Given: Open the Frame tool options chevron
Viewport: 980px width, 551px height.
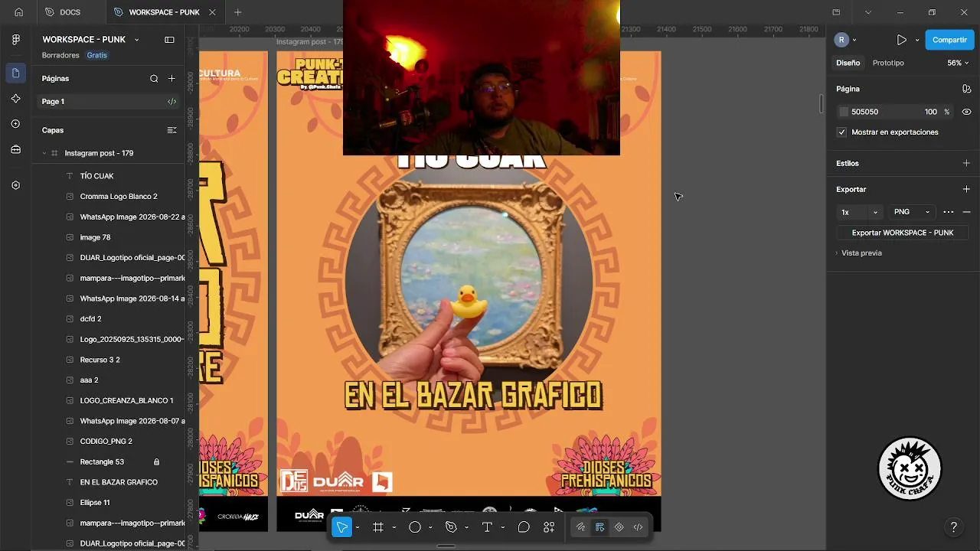Looking at the screenshot, I should point(394,527).
